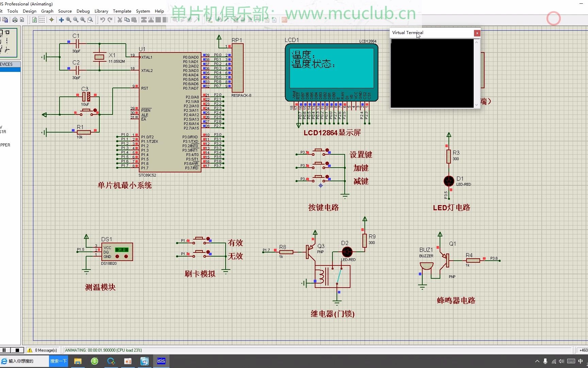Click the LCD12864 display screen
The height and width of the screenshot is (368, 588).
[331, 68]
